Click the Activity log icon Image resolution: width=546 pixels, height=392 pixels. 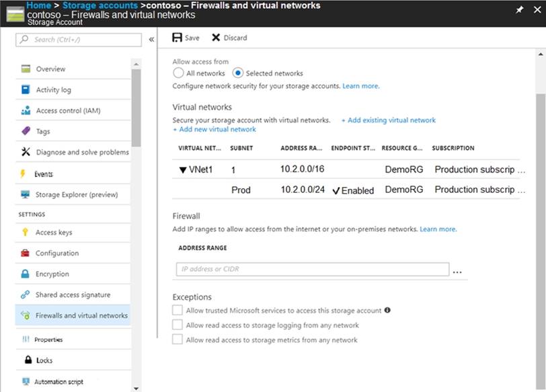pos(26,89)
